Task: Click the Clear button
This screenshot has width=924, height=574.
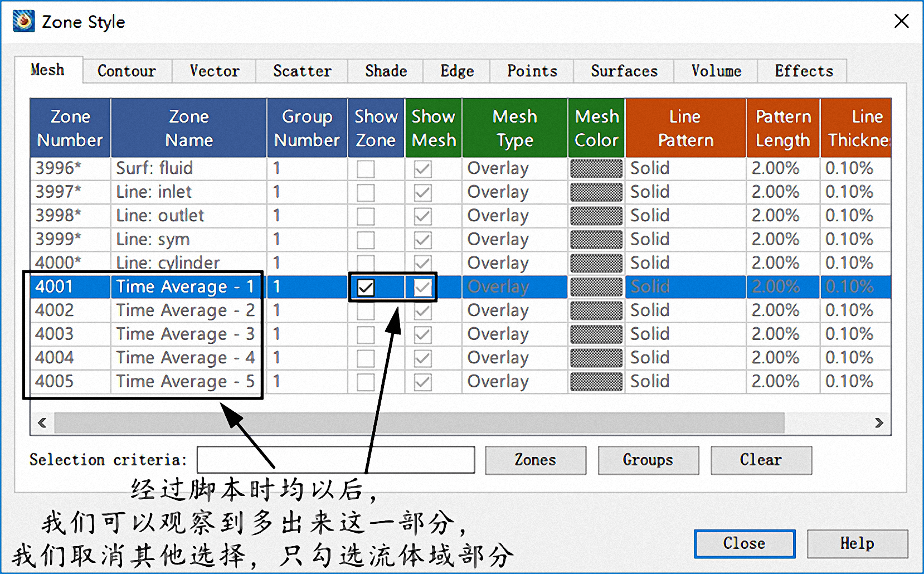Action: 761,460
